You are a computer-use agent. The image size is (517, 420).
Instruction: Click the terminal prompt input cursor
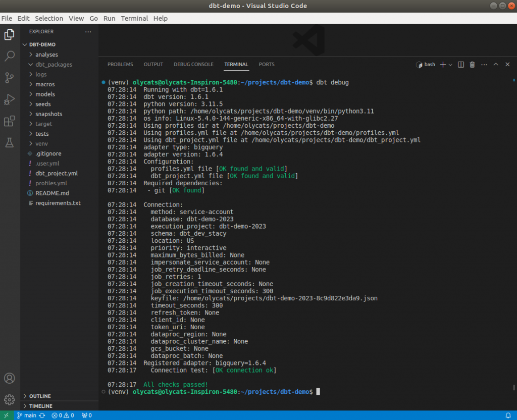coord(318,392)
